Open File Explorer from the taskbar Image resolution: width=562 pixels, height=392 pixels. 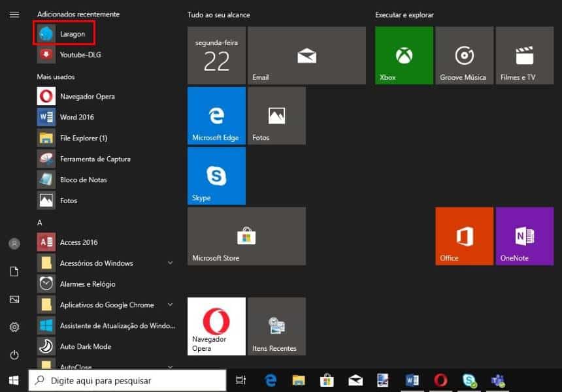pyautogui.click(x=299, y=380)
